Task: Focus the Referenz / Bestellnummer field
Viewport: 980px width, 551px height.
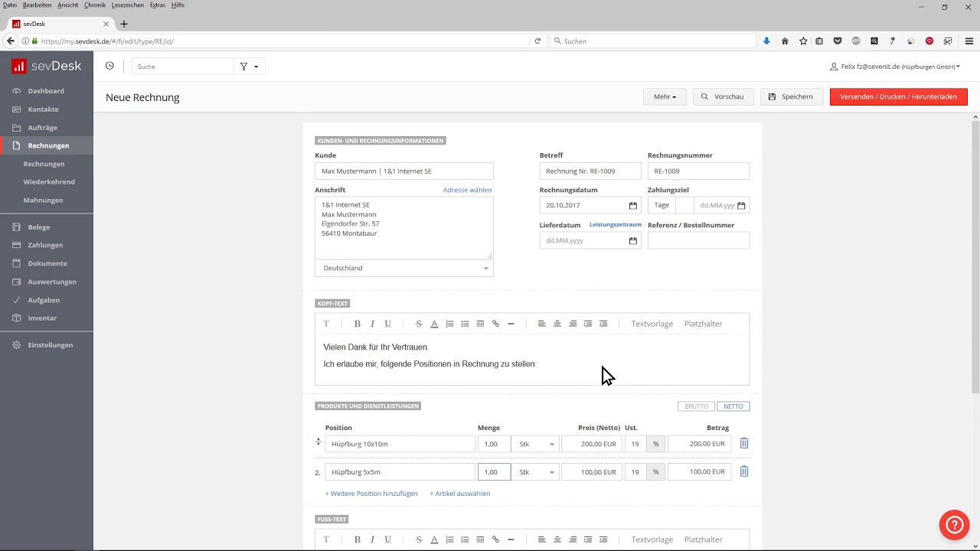Action: coord(698,240)
